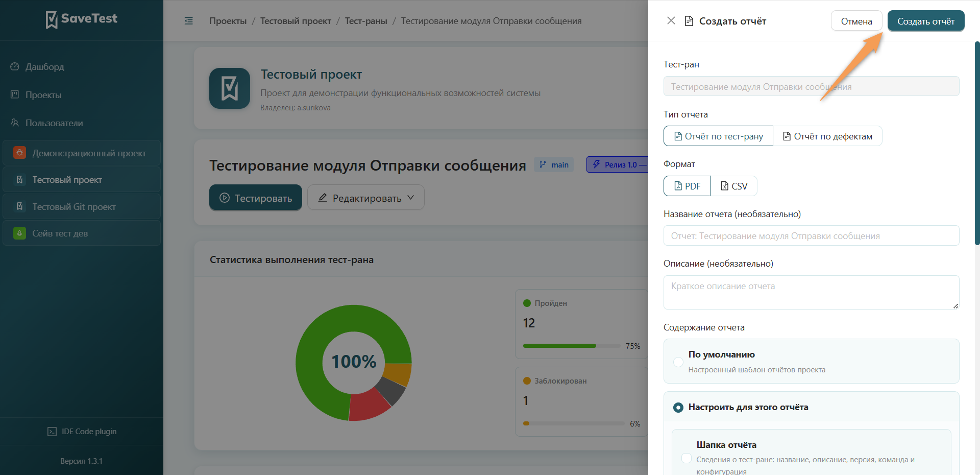Screen dimensions: 980x475
Task: Click the Дашборд gauge icon
Action: click(15, 67)
